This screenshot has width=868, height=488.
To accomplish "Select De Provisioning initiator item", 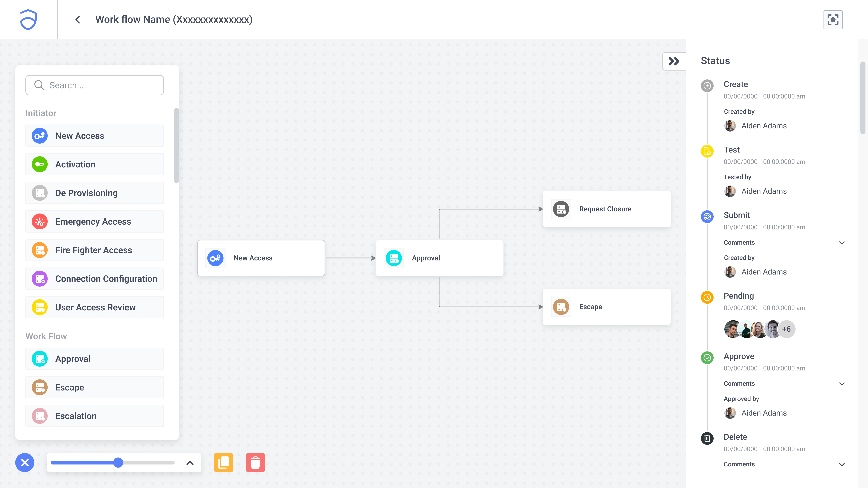I will [95, 193].
